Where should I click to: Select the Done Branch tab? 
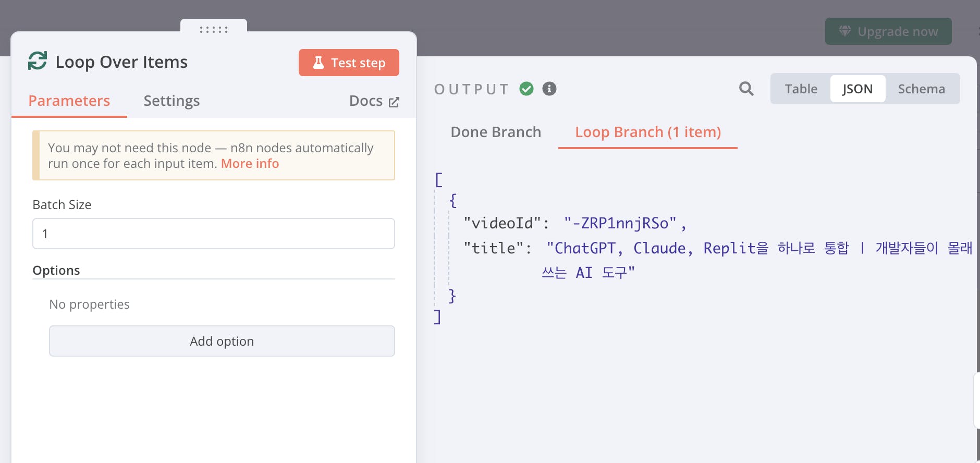pos(496,132)
